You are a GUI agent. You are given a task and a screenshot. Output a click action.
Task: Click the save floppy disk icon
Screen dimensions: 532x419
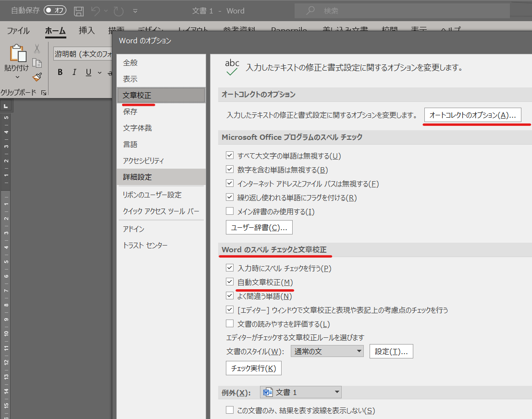pyautogui.click(x=79, y=11)
